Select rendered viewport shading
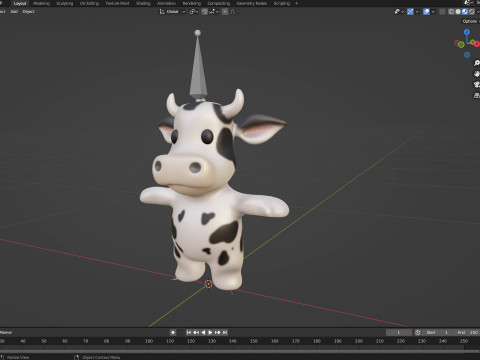480x360 pixels. tap(472, 12)
